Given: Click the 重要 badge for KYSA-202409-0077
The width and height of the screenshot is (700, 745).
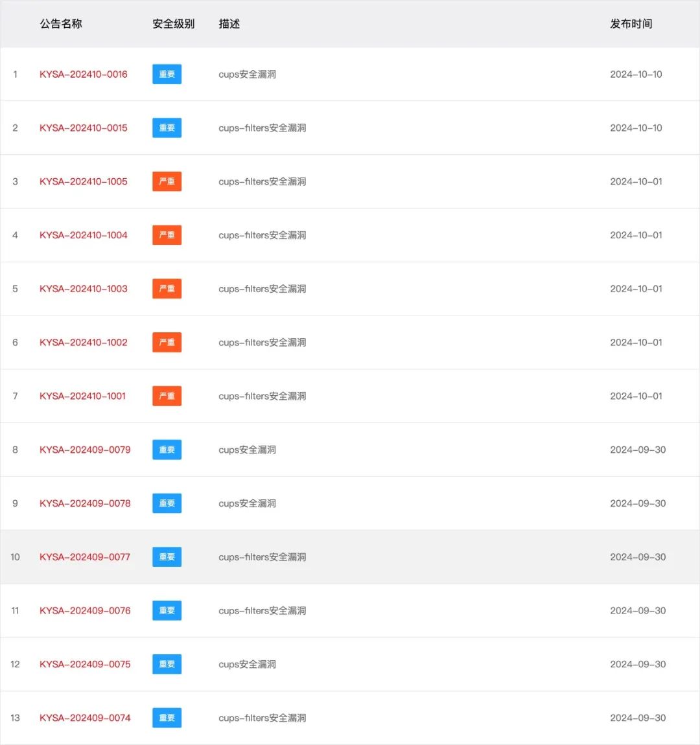Looking at the screenshot, I should click(167, 557).
